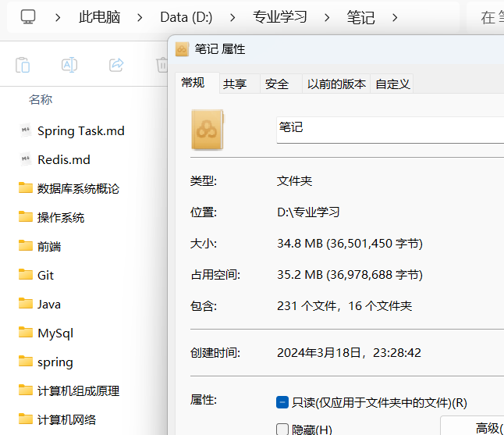
Task: Click the 数据库系统概论 folder icon
Action: [x=26, y=188]
